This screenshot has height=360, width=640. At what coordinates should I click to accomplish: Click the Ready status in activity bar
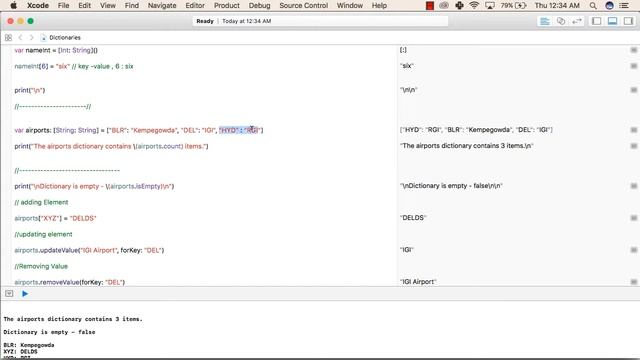coord(205,21)
